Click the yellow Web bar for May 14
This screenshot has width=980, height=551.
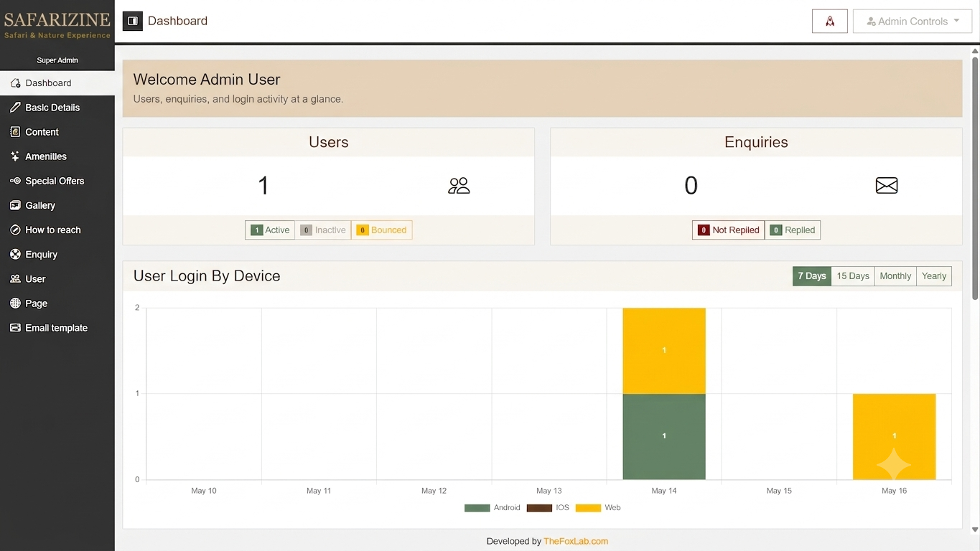(x=664, y=351)
